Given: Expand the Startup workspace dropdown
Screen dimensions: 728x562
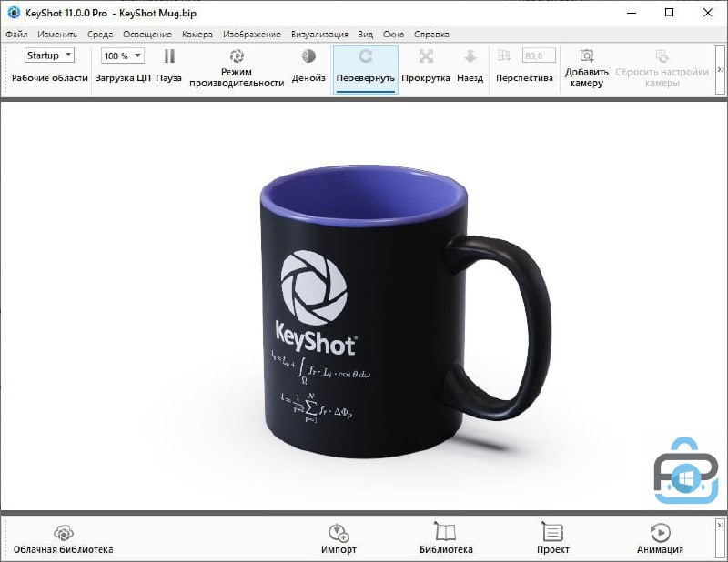Looking at the screenshot, I should (x=49, y=55).
